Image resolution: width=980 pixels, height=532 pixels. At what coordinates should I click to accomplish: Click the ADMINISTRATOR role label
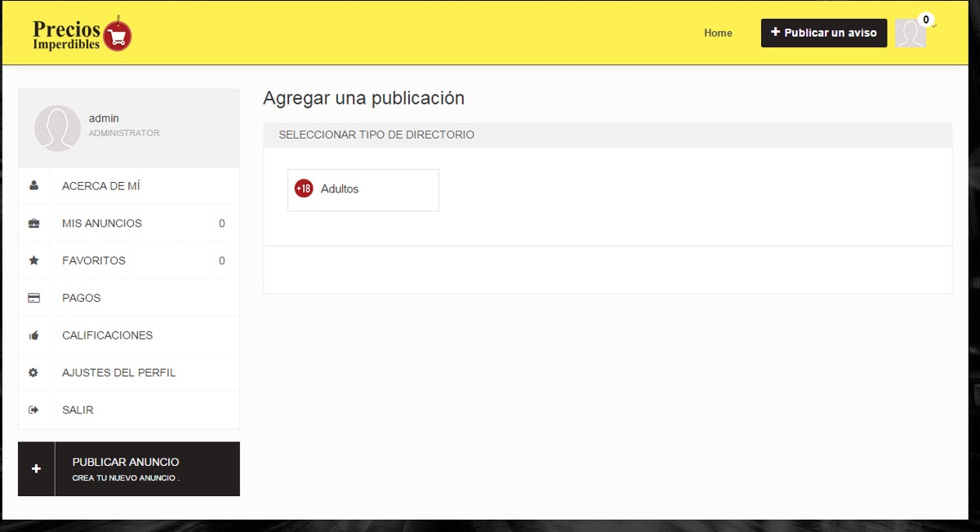pos(124,133)
